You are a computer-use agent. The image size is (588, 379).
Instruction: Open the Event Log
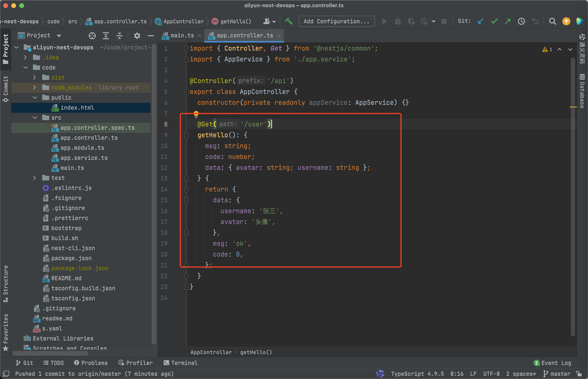552,363
